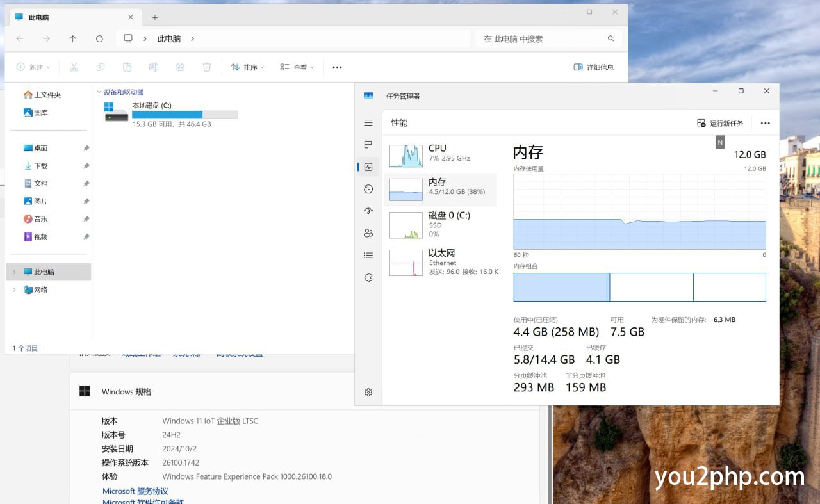The width and height of the screenshot is (820, 504).
Task: Click the 内存组合 composition bar
Action: tap(639, 287)
